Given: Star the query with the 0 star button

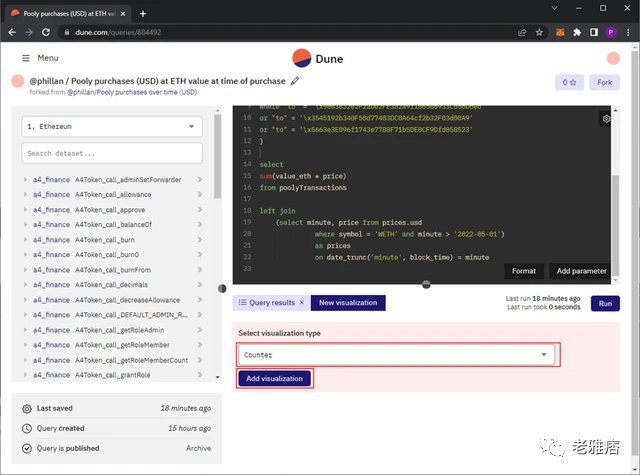Looking at the screenshot, I should tap(569, 82).
